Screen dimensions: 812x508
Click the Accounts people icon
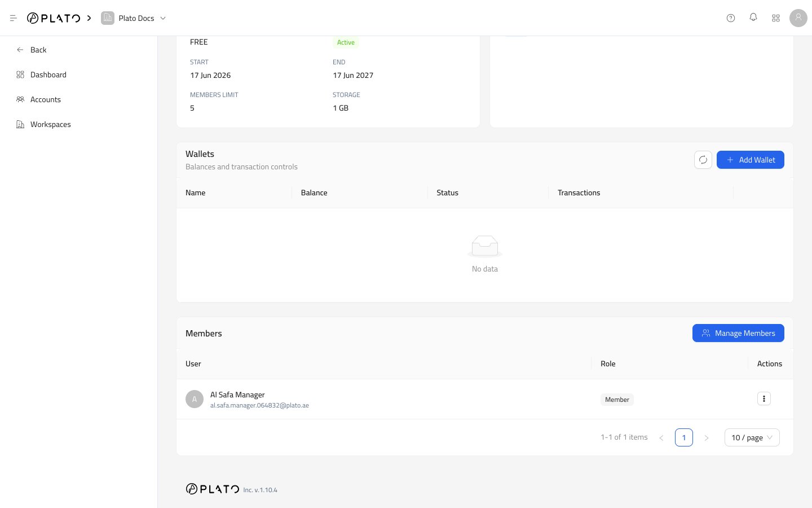[20, 99]
